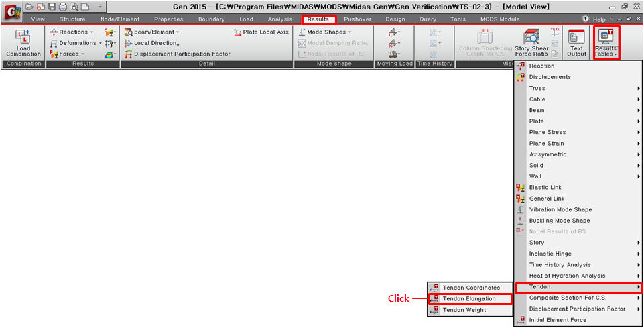Select the Results ribbon tab

[318, 19]
